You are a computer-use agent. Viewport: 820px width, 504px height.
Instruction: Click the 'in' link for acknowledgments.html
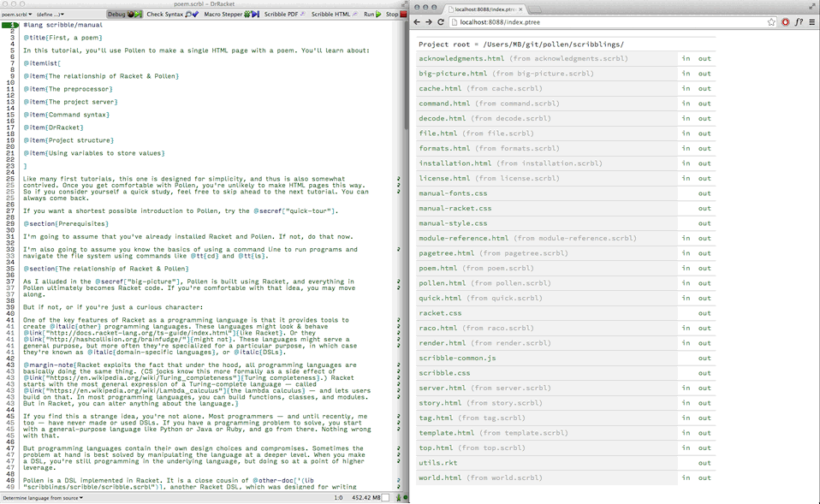686,59
